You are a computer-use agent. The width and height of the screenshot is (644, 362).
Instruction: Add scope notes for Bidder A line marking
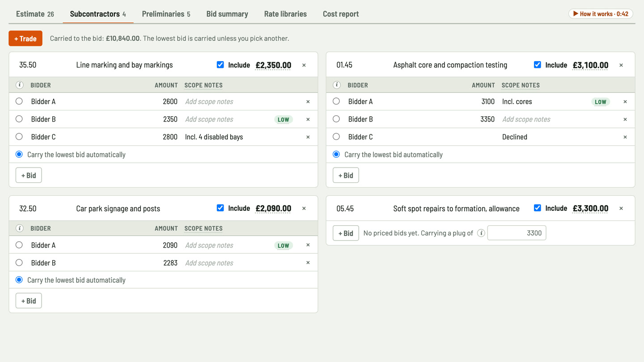coord(227,101)
